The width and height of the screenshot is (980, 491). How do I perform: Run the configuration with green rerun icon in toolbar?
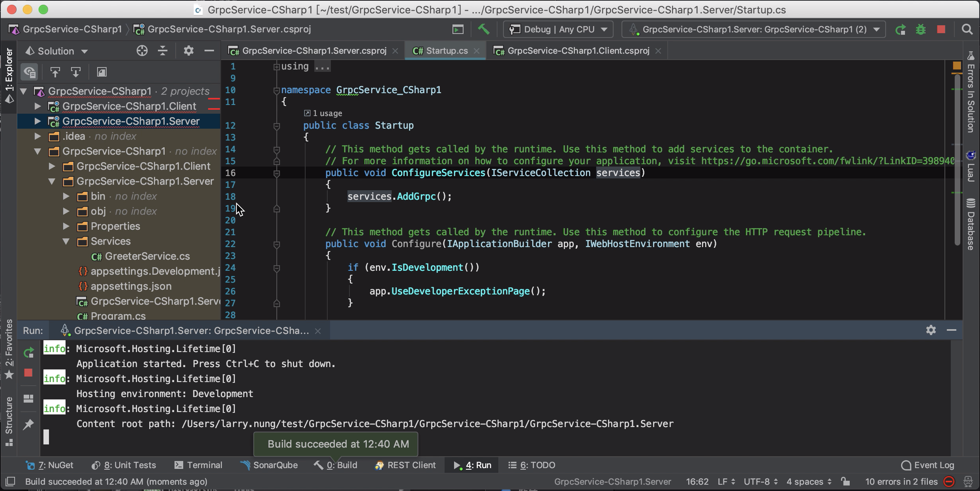point(901,29)
